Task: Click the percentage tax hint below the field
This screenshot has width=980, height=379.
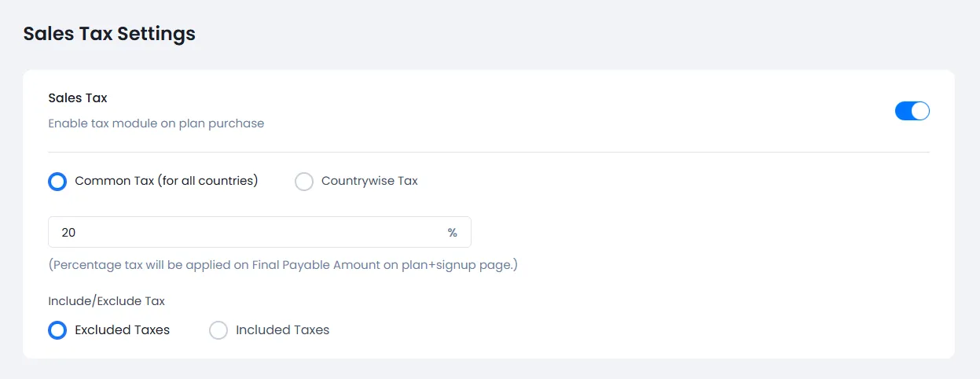Action: pos(283,265)
